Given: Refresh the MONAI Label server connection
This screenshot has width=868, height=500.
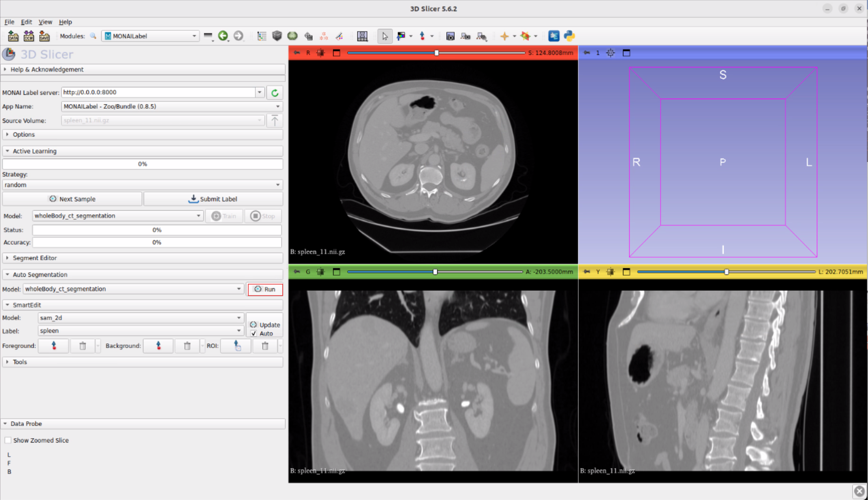Looking at the screenshot, I should coord(275,93).
